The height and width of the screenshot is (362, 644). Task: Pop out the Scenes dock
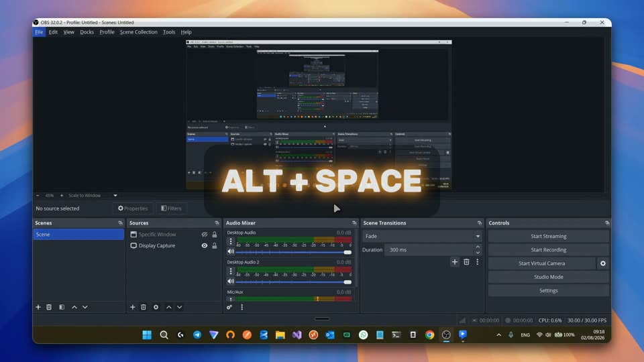120,223
